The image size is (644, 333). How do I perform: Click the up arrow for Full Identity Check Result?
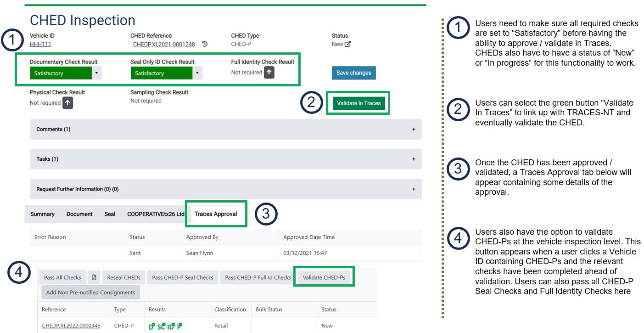pyautogui.click(x=269, y=73)
